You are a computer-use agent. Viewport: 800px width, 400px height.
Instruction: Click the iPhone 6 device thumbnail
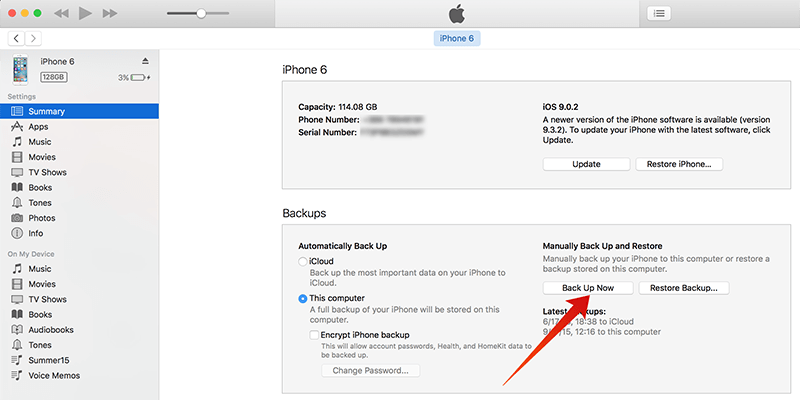click(x=20, y=69)
